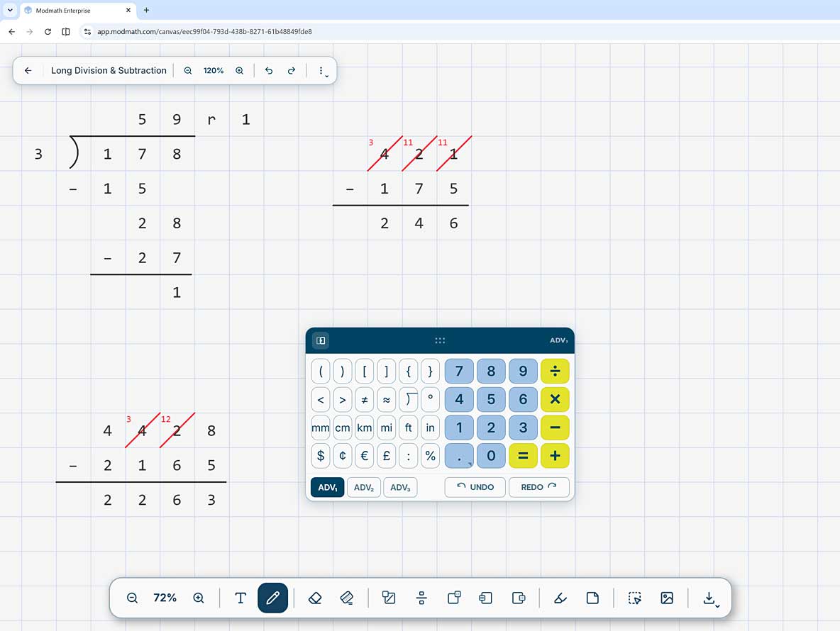Choose the left-attached box tool
840x631 pixels.
coord(486,598)
